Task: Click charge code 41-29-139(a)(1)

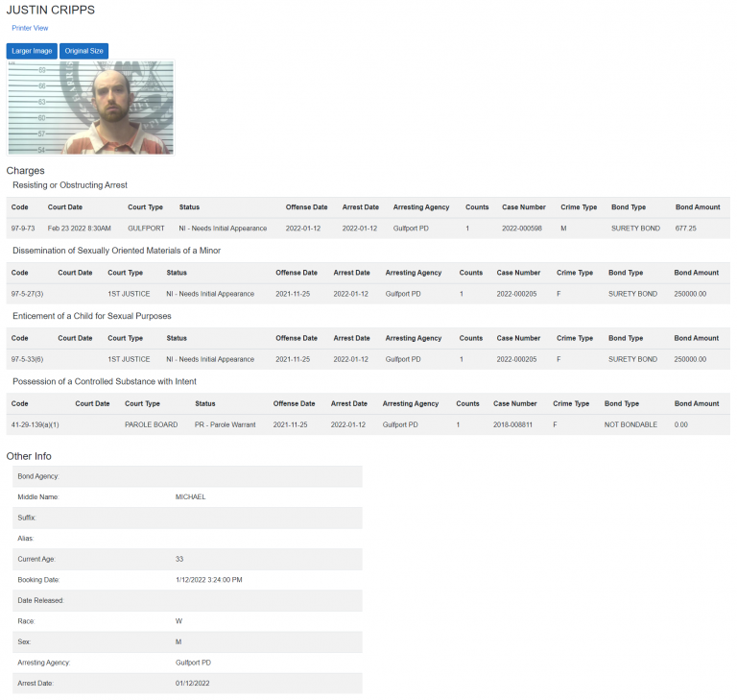Action: pos(36,424)
